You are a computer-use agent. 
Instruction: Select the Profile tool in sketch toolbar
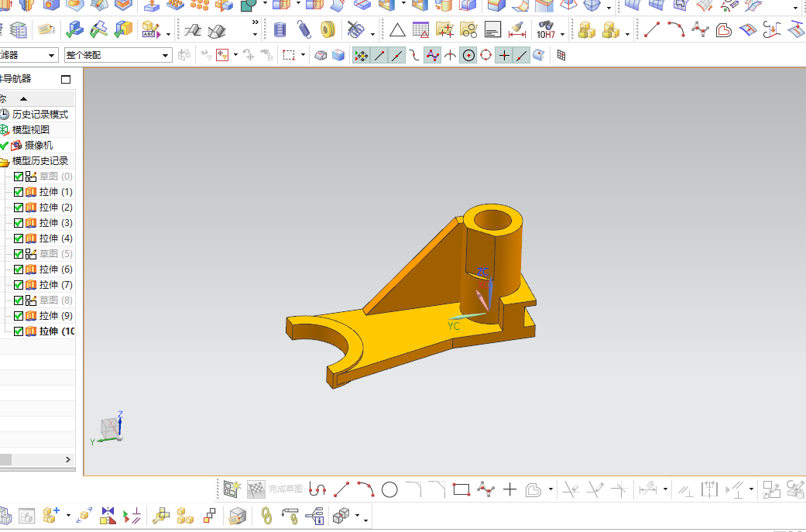317,489
